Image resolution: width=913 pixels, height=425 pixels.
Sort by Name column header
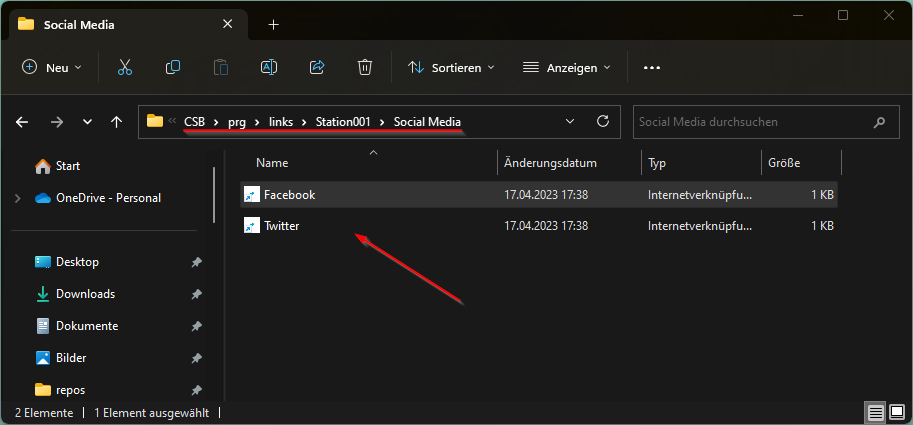pyautogui.click(x=272, y=163)
